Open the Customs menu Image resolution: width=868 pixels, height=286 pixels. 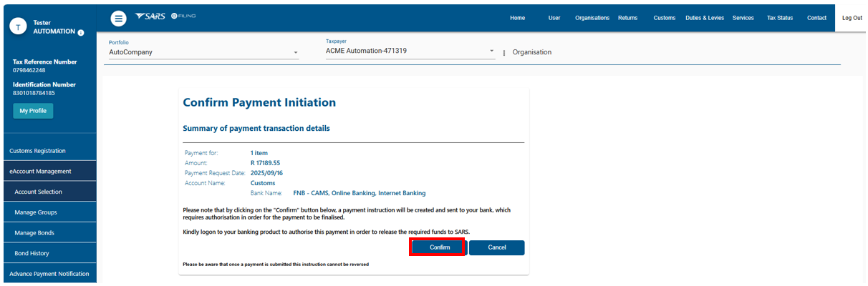point(664,18)
